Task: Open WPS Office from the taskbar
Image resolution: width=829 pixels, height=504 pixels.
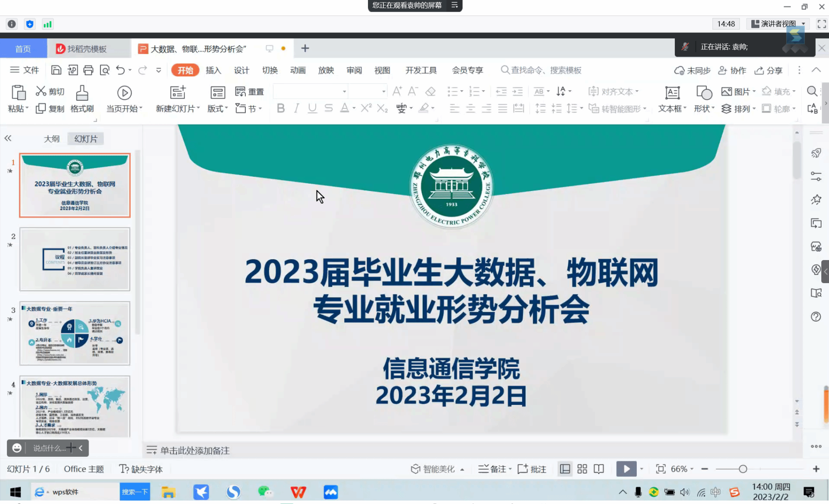Action: (298, 492)
